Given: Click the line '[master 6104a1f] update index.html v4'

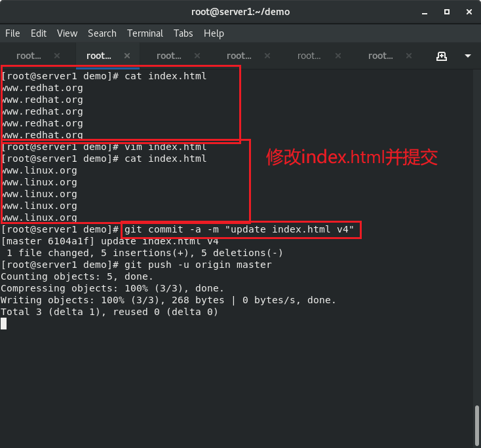Looking at the screenshot, I should pyautogui.click(x=110, y=241).
